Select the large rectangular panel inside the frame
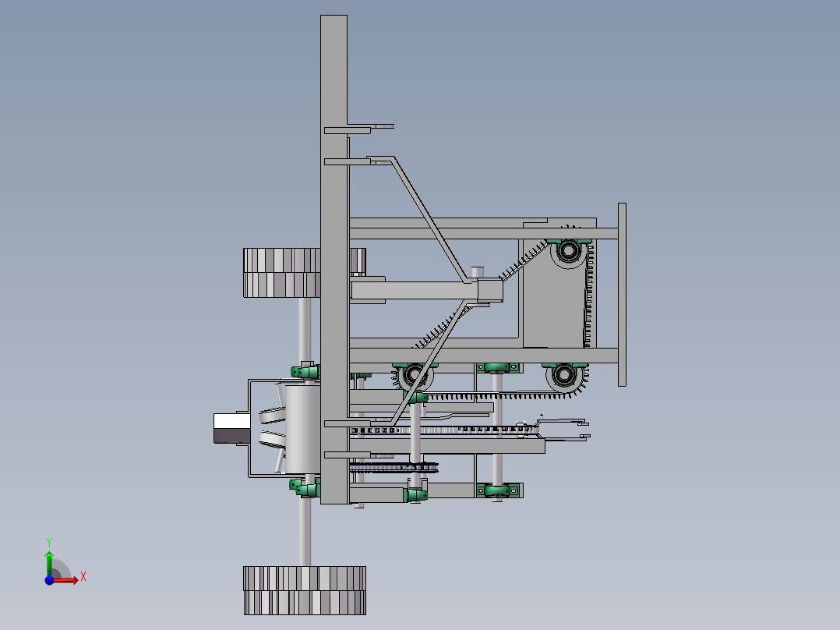840x630 pixels. [x=554, y=293]
